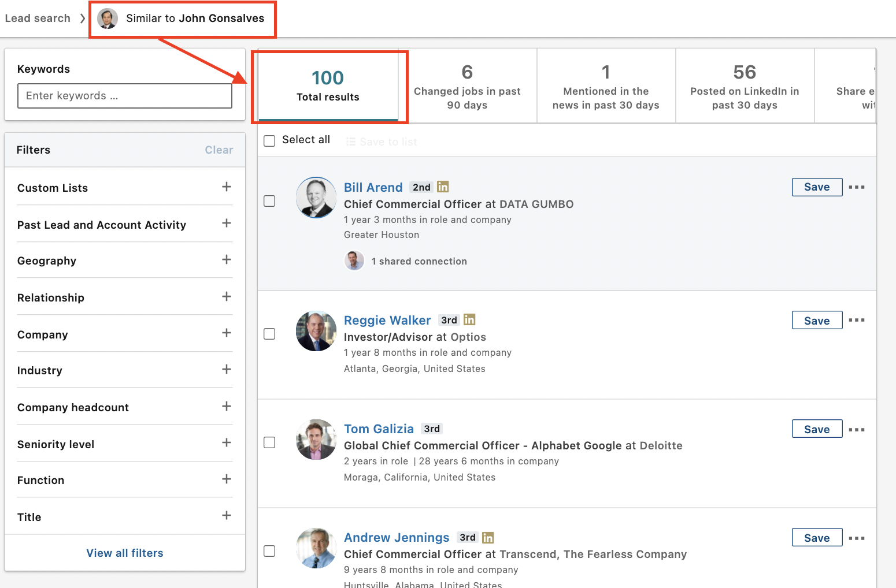Open LinkedIn badge icon next to Reggie Walker
The height and width of the screenshot is (588, 896).
469,319
